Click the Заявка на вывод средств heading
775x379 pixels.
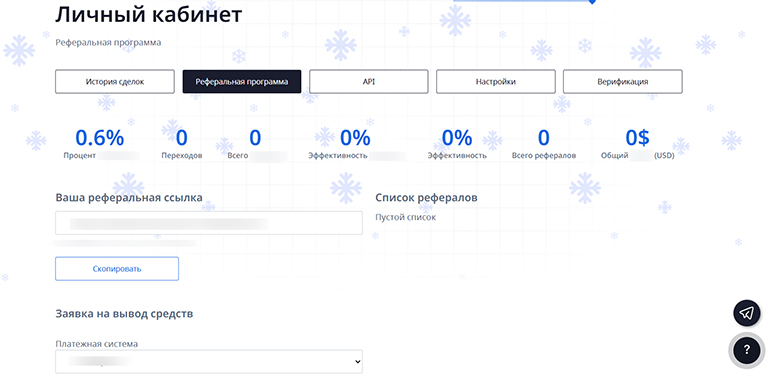124,314
